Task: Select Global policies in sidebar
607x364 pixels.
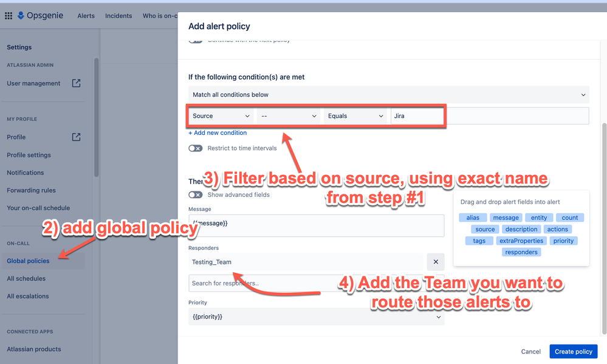Action: (x=43, y=261)
